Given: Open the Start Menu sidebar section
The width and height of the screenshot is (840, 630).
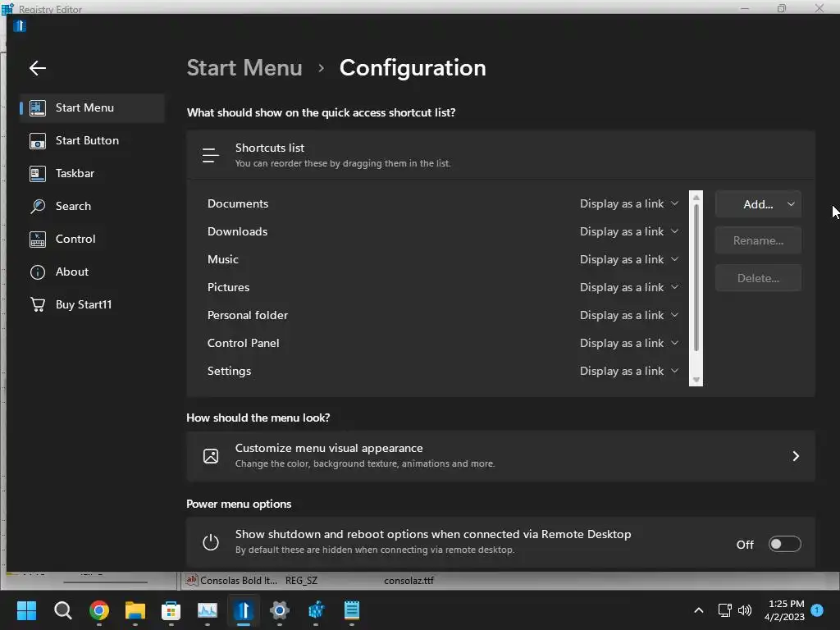Looking at the screenshot, I should [92, 107].
